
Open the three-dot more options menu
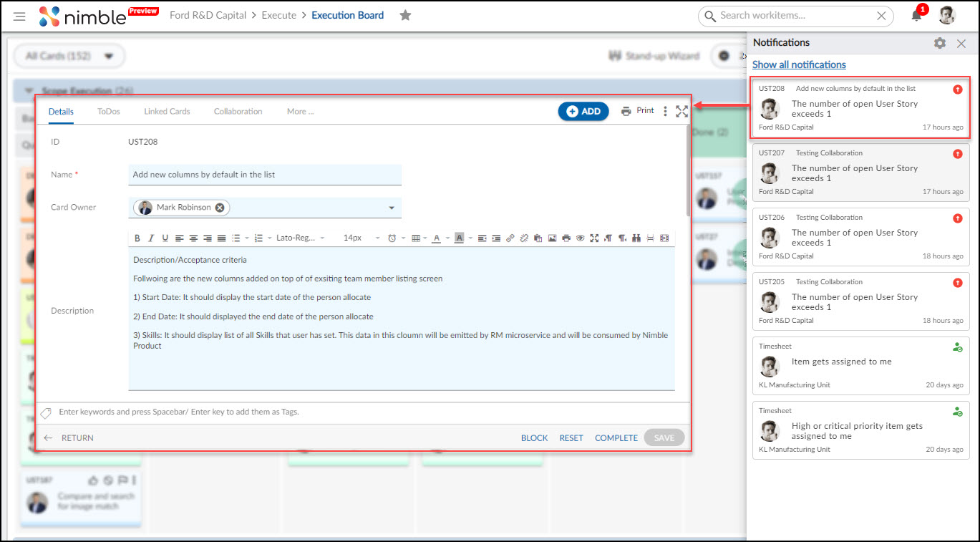[665, 111]
